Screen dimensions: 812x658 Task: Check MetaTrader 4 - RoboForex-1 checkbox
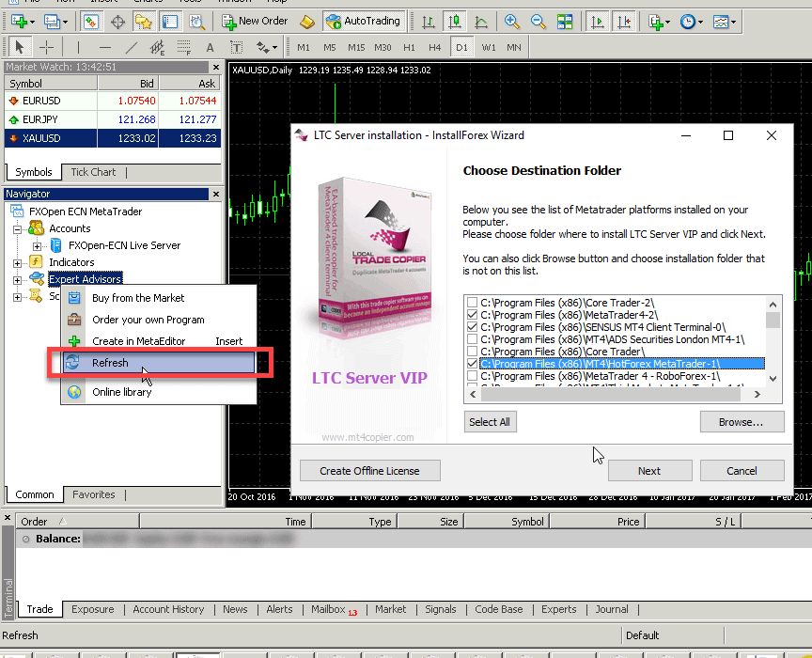coord(472,376)
